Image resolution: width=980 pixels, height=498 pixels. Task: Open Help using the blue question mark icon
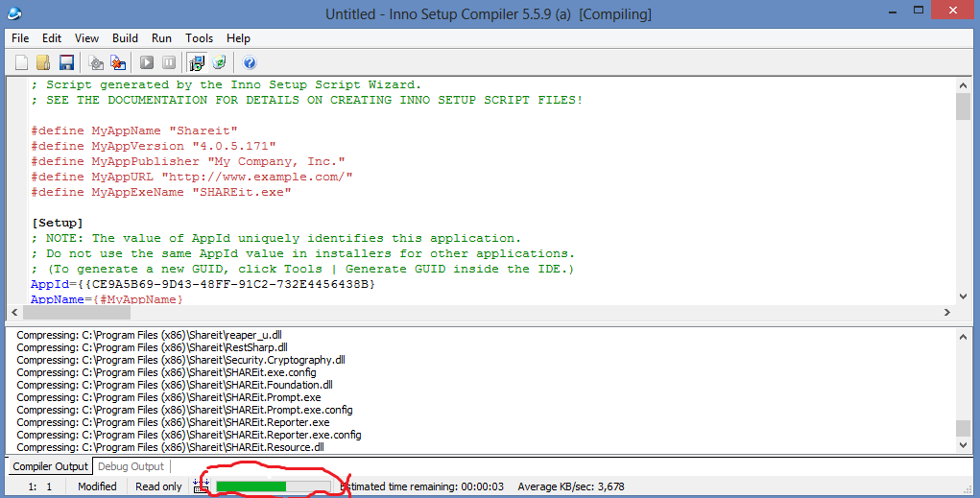(x=250, y=63)
